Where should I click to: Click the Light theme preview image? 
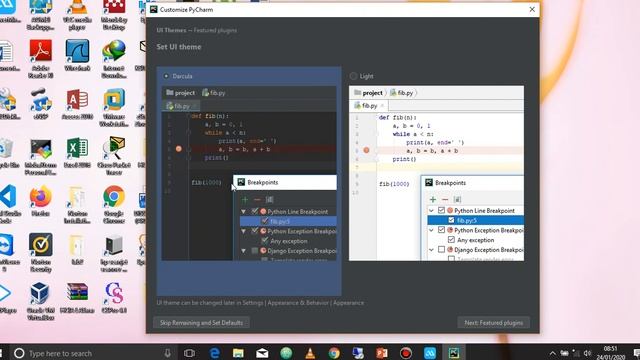436,173
